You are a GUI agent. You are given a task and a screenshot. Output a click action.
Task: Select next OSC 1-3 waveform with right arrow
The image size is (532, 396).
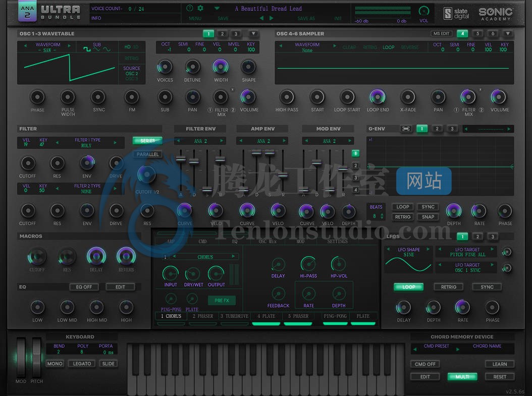point(69,45)
